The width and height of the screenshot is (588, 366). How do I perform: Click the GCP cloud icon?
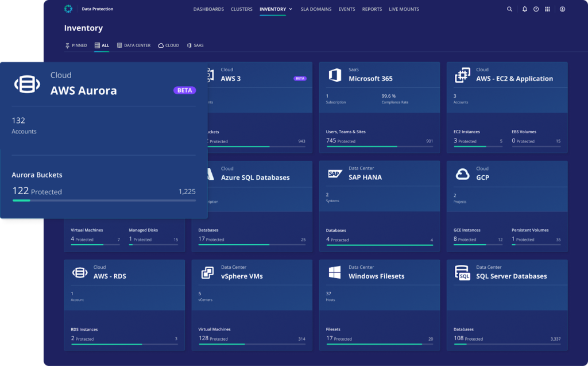tap(463, 173)
